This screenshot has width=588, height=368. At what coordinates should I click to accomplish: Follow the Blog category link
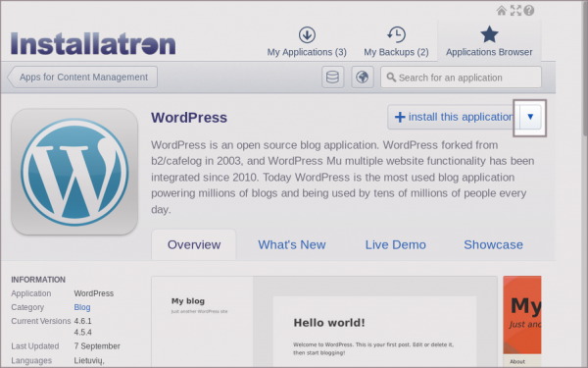click(x=82, y=307)
